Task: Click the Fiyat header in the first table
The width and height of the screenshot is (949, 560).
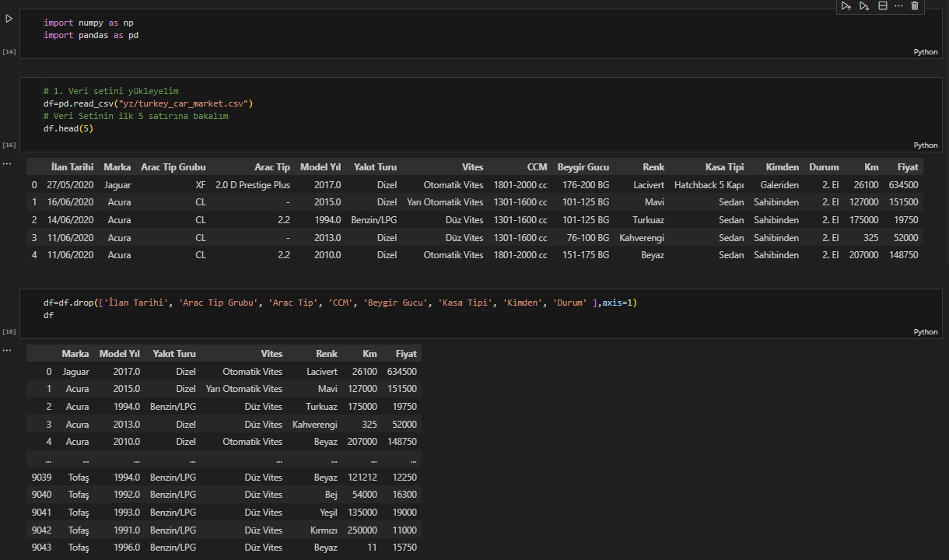Action: pyautogui.click(x=906, y=167)
